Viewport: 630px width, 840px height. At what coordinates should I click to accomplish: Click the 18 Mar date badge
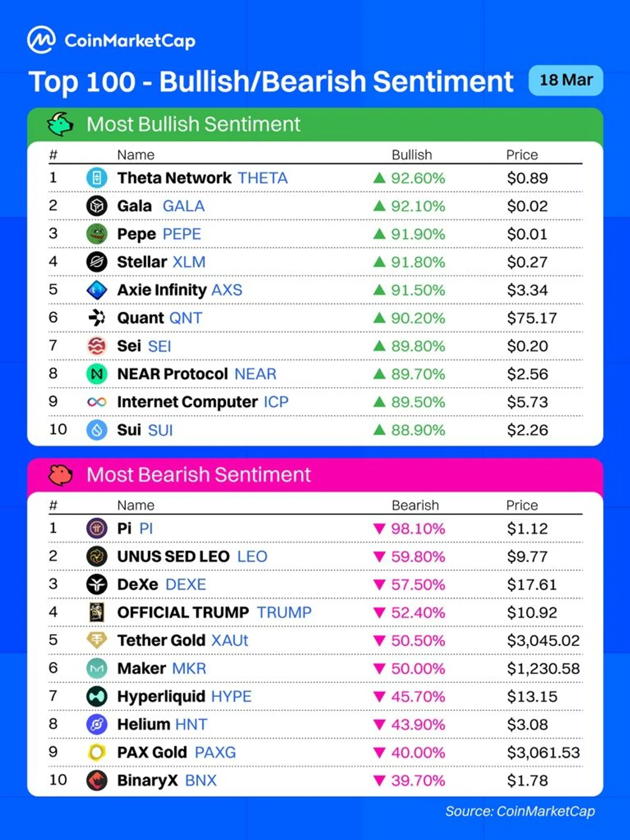pos(566,80)
